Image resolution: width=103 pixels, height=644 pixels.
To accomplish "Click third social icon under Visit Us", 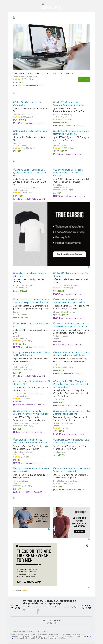I will pyautogui.click(x=55, y=623).
